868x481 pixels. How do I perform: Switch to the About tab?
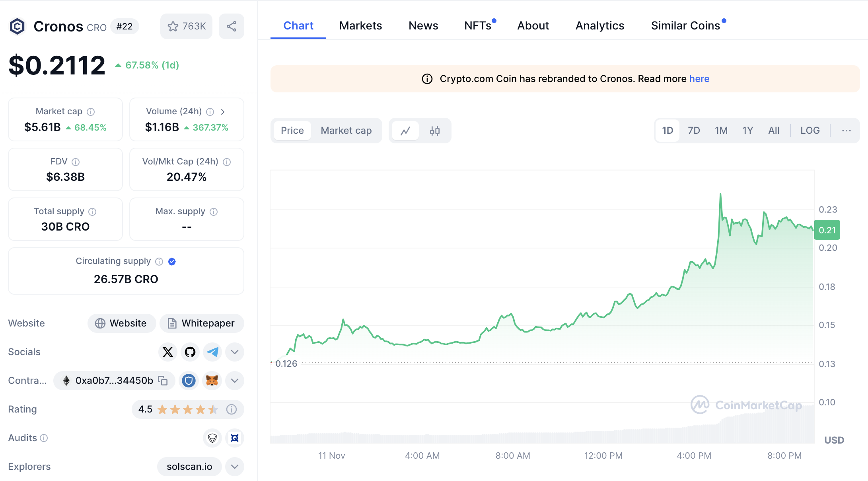click(x=533, y=25)
